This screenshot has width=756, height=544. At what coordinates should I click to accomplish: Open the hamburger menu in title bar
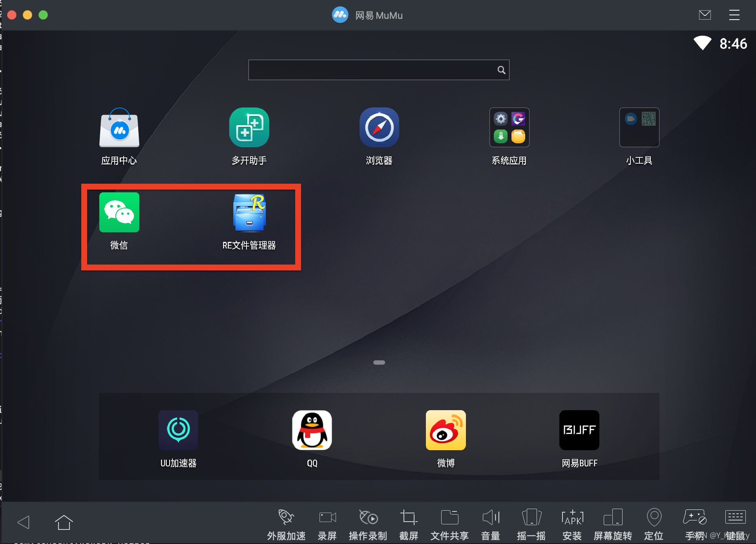(x=734, y=15)
